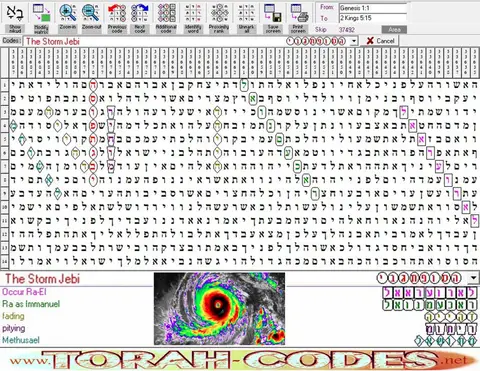The image size is (480, 371).
Task: Go to the Next code
Action: (140, 18)
